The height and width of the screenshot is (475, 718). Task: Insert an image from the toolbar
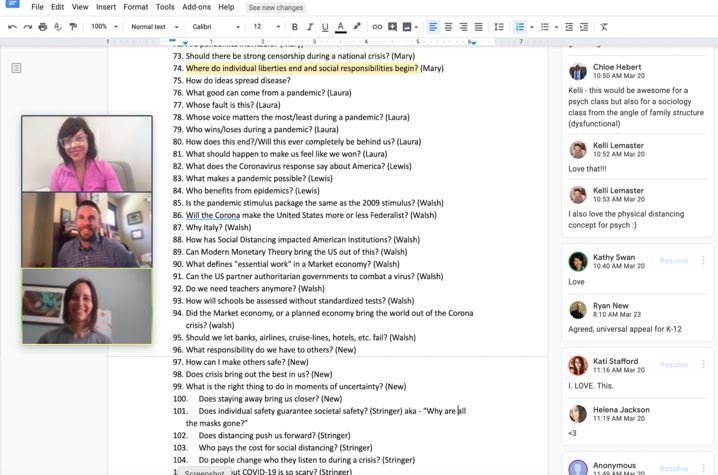point(407,27)
